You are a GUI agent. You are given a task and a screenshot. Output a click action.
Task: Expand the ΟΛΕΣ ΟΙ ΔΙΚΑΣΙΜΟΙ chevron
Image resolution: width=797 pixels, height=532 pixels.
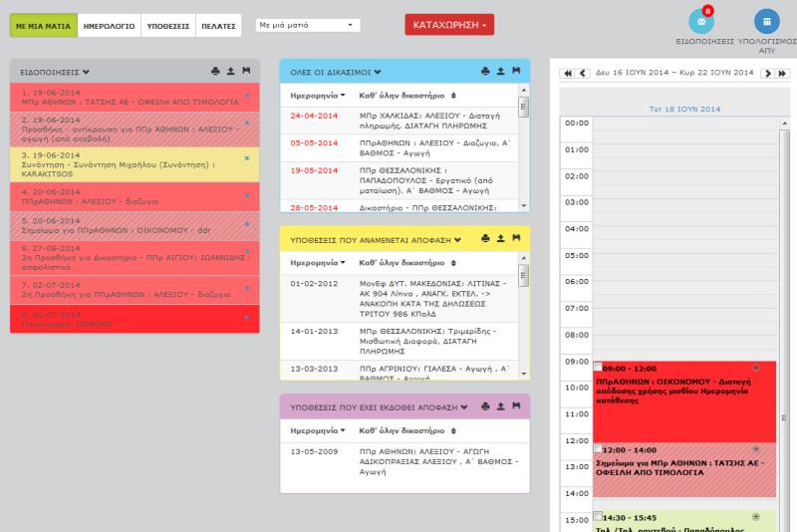point(378,72)
